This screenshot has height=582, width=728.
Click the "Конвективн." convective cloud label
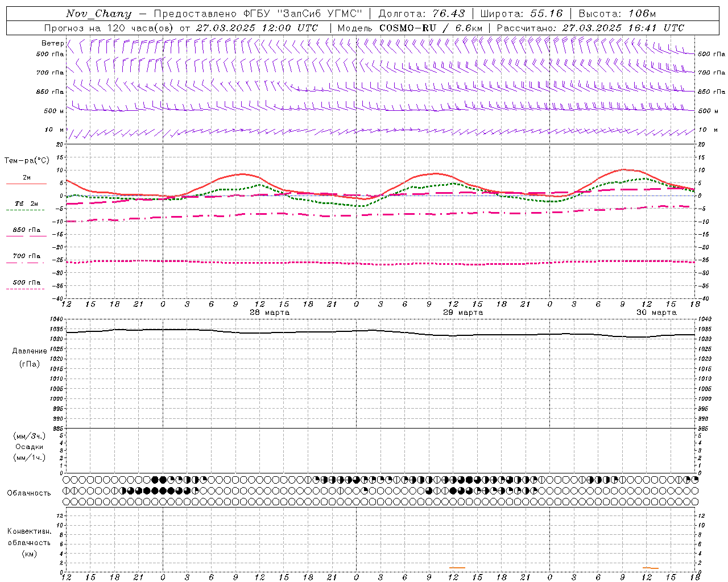coord(29,531)
